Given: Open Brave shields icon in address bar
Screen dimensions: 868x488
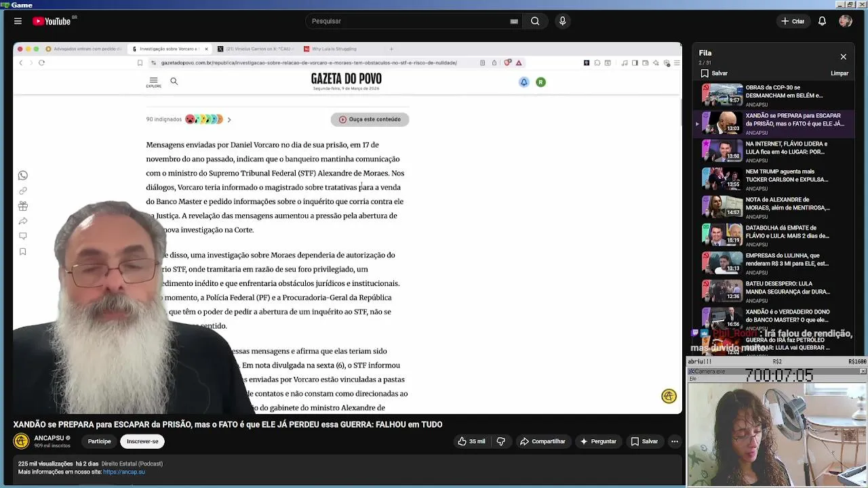Looking at the screenshot, I should [x=507, y=62].
